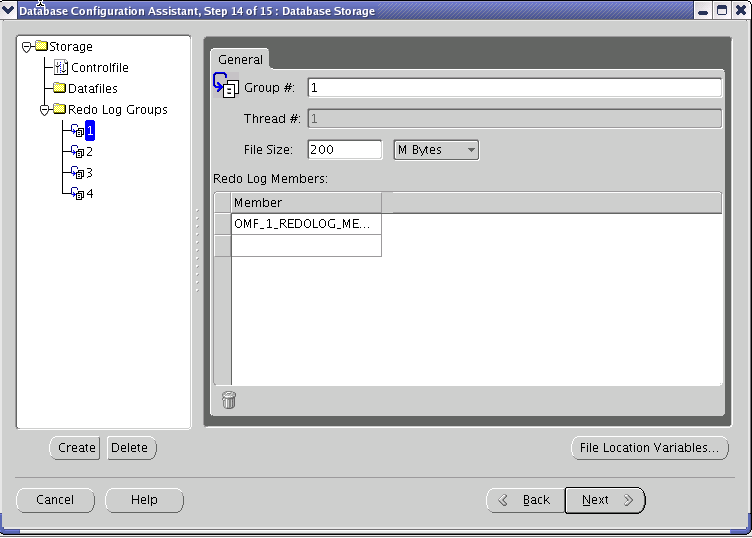Click redo log group 3 icon
Screen dimensions: 752x538
coord(77,173)
